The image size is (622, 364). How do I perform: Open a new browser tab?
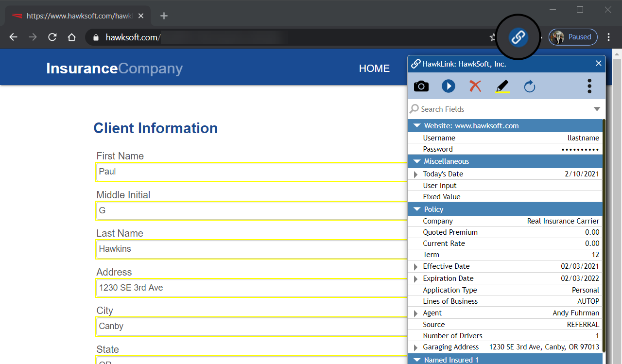click(x=164, y=16)
